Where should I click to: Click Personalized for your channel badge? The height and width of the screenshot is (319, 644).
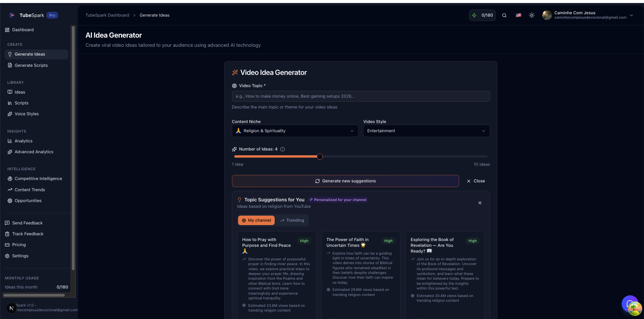tap(338, 200)
